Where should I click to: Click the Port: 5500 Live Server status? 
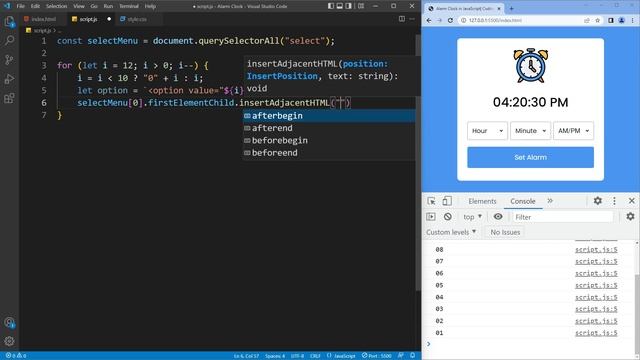(377, 356)
